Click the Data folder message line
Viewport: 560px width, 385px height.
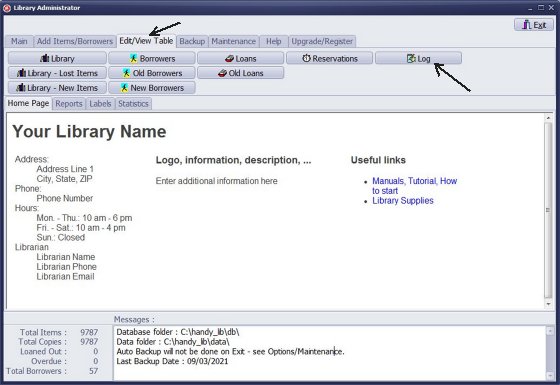173,342
